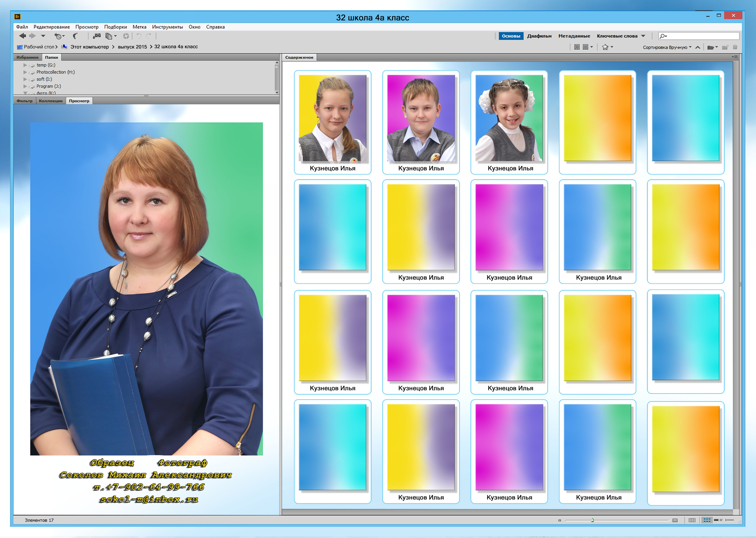Switch to the Коллекции tab
Image resolution: width=756 pixels, height=538 pixels.
pos(50,101)
